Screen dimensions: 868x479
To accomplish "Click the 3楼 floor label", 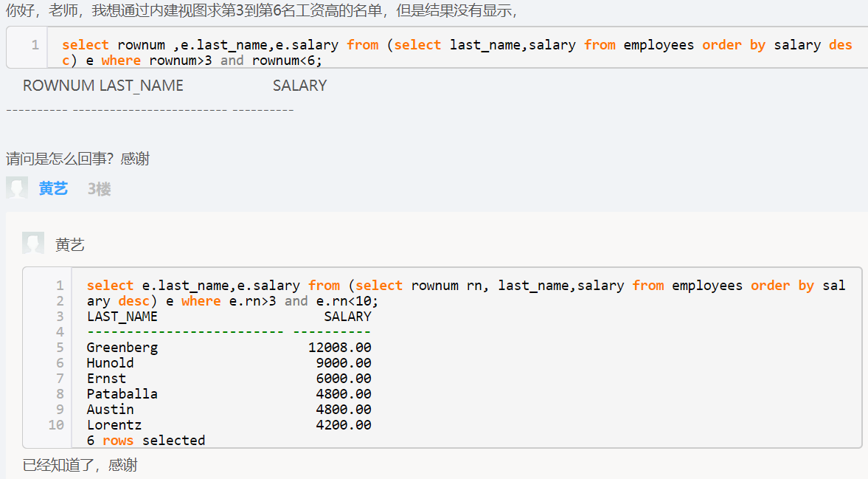I will [99, 189].
